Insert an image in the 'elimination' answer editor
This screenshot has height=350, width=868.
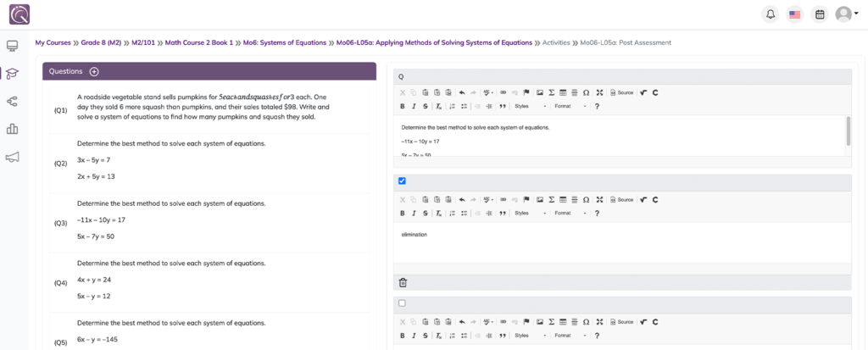coord(539,199)
